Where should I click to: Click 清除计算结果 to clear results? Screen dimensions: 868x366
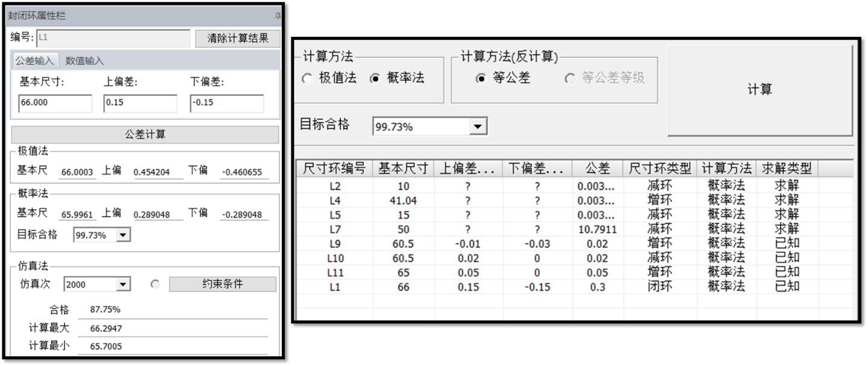click(x=238, y=38)
